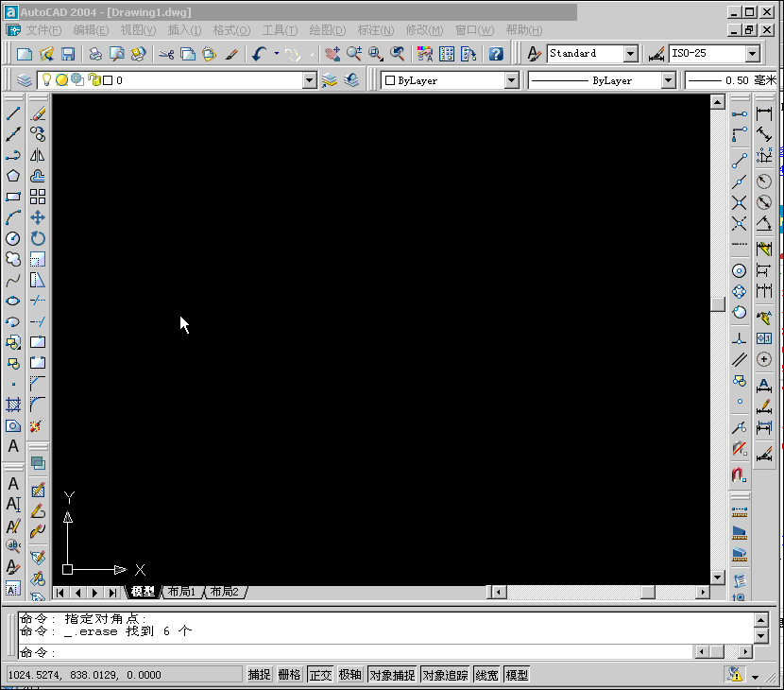Viewport: 784px width, 690px height.
Task: Open the 标注(N) menu
Action: click(x=376, y=30)
